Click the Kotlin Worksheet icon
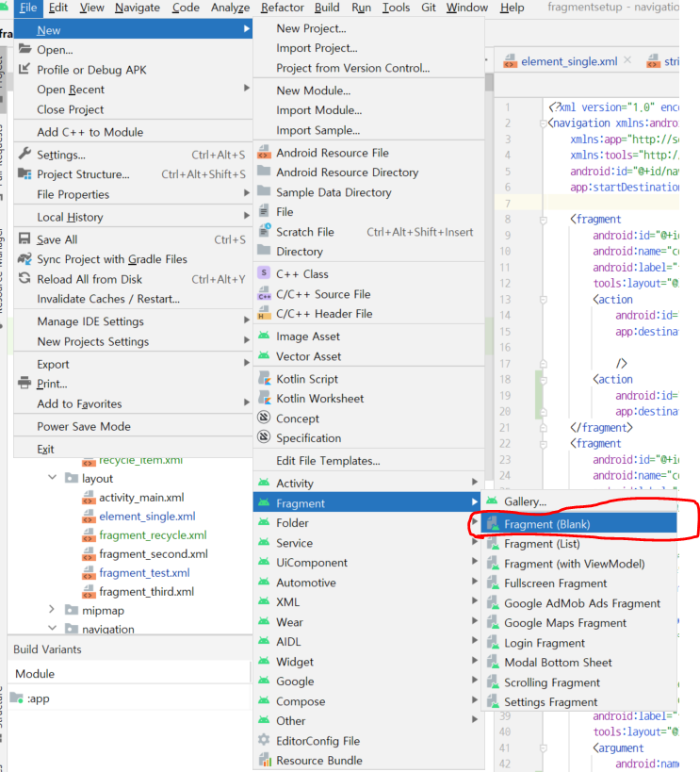700x772 pixels. coord(265,398)
